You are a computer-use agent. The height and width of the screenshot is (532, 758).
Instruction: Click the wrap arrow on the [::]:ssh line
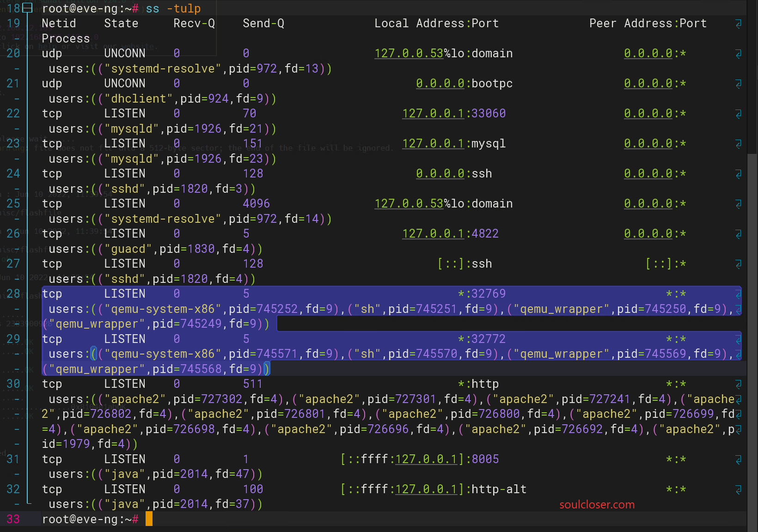[x=738, y=264]
